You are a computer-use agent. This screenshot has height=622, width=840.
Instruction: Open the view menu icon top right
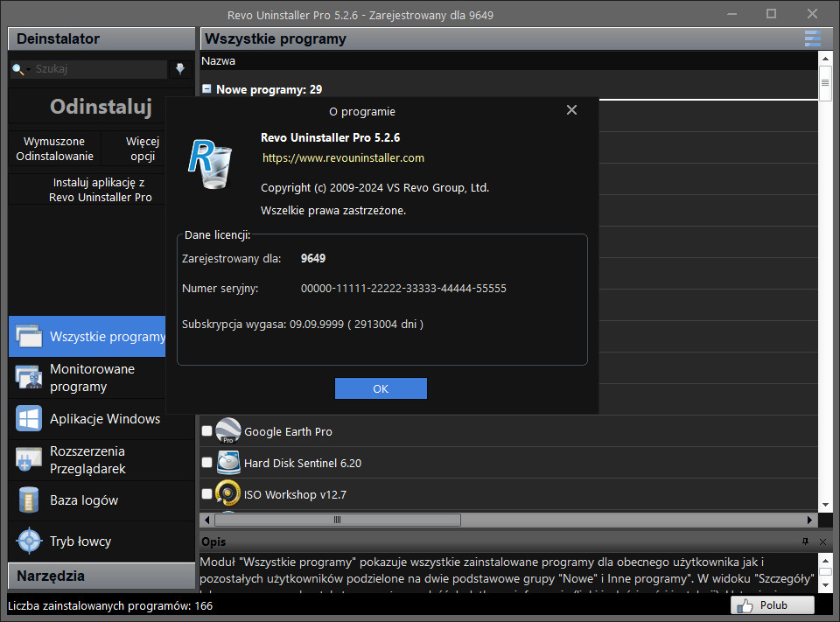coord(812,38)
